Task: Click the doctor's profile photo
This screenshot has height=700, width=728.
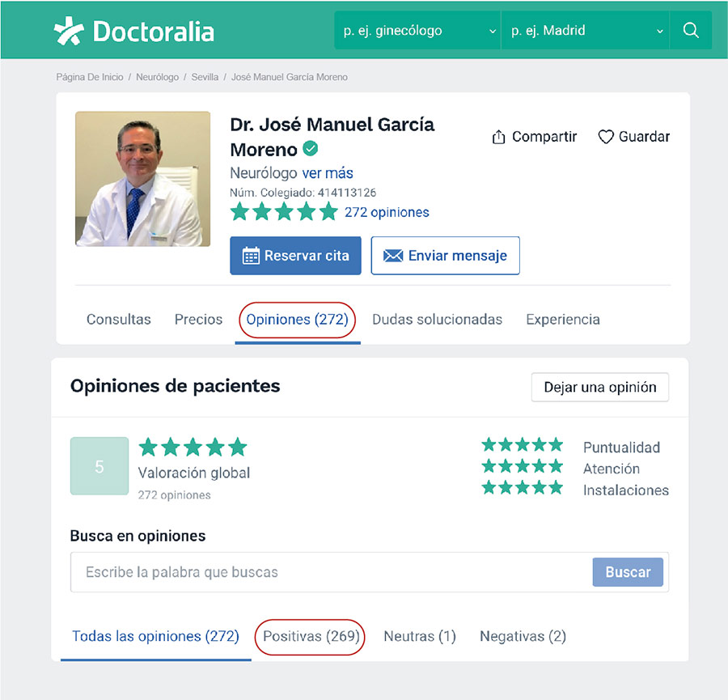Action: click(142, 179)
